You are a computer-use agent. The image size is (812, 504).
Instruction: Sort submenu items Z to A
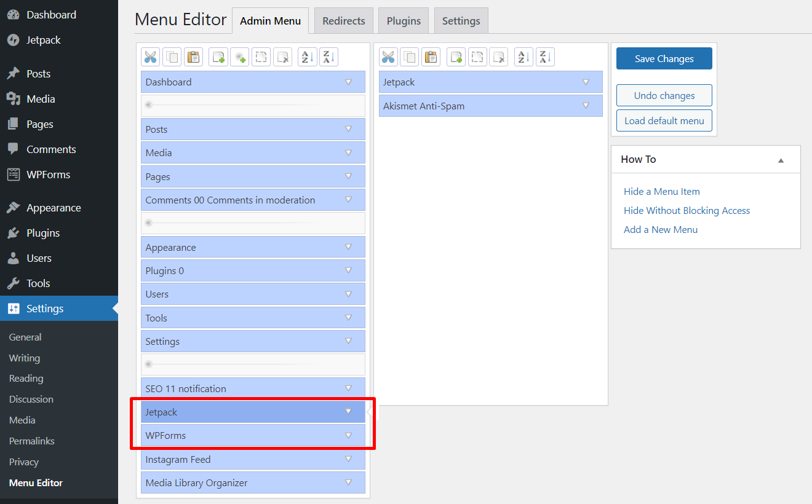tap(545, 57)
